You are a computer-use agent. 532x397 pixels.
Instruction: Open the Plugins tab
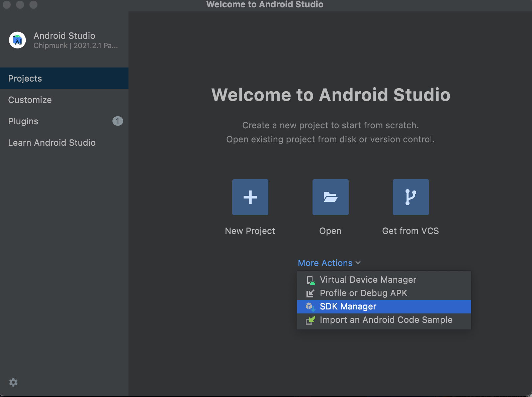(64, 121)
